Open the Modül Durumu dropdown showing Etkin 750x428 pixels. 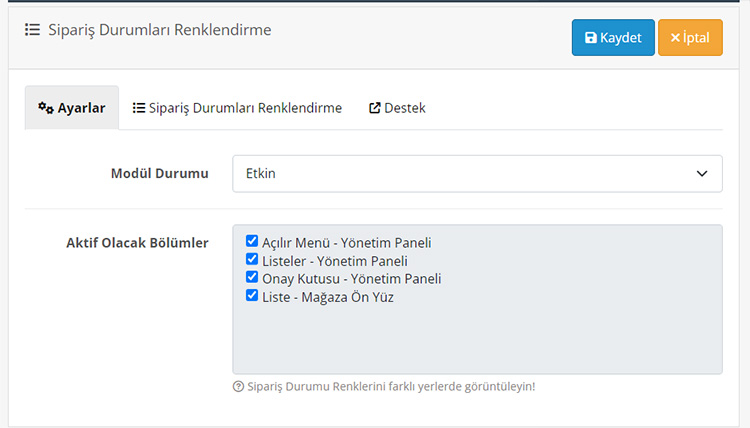point(477,174)
